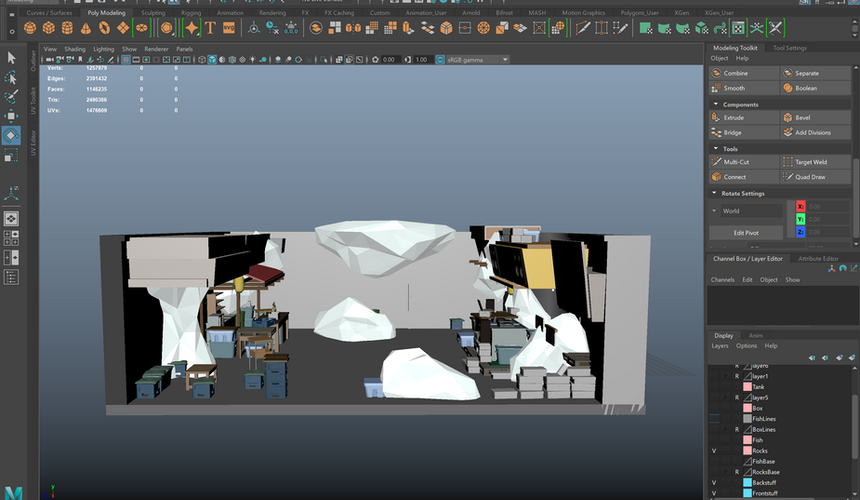Toggle visibility box of Tank layer

714,387
